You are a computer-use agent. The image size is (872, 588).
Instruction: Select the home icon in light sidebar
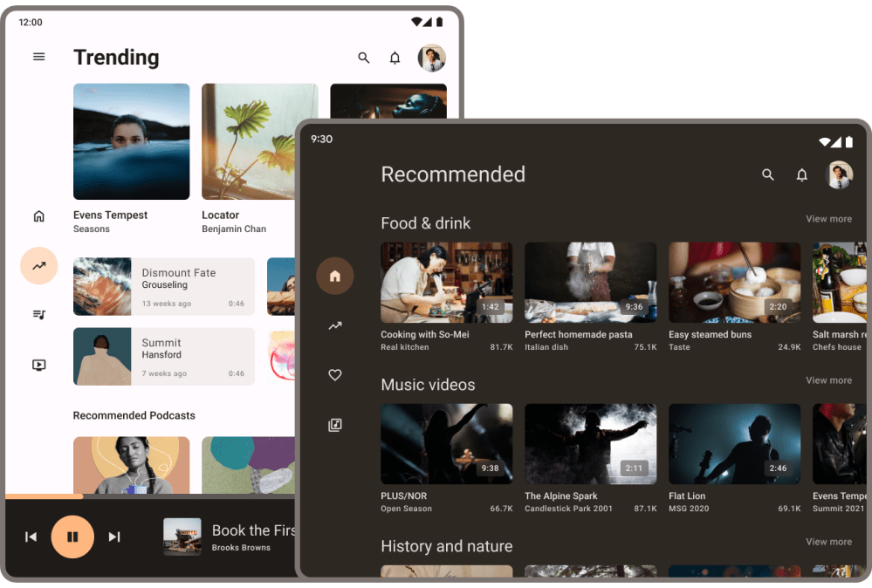[38, 216]
